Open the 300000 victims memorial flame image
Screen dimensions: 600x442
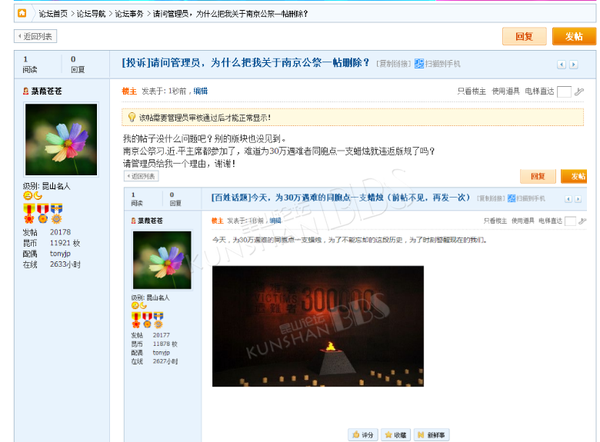point(318,326)
